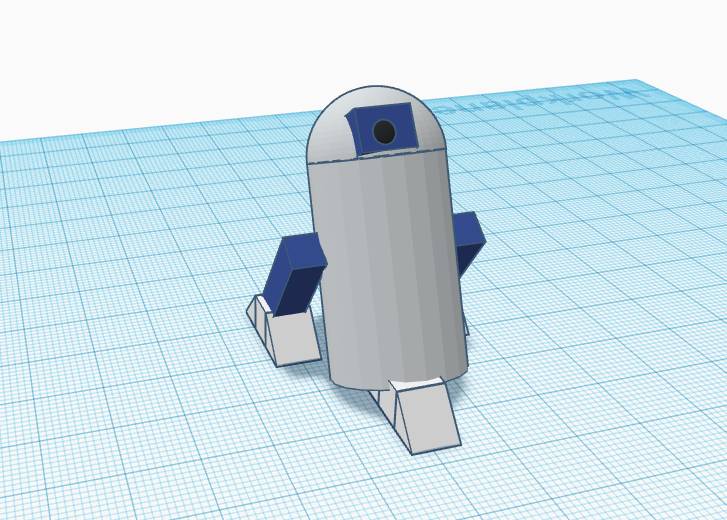Select the gray cylinder body of the robot
727x520 pixels.
coord(387,269)
